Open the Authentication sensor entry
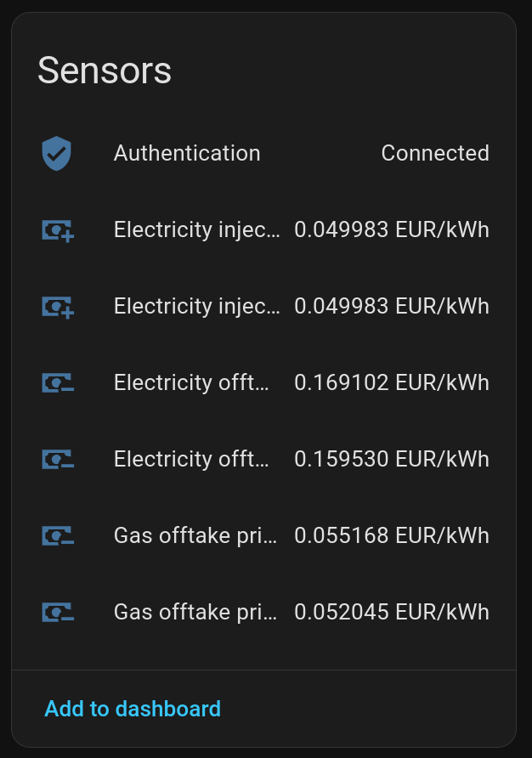 tap(187, 154)
